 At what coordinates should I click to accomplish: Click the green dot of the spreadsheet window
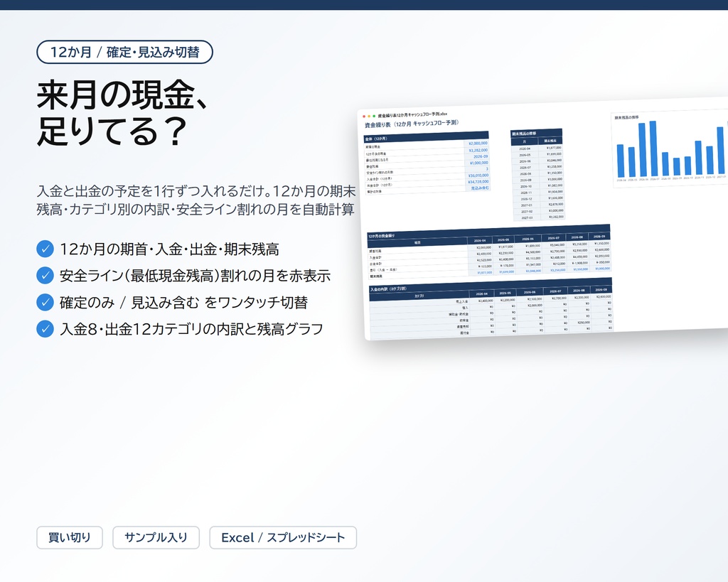pos(374,116)
